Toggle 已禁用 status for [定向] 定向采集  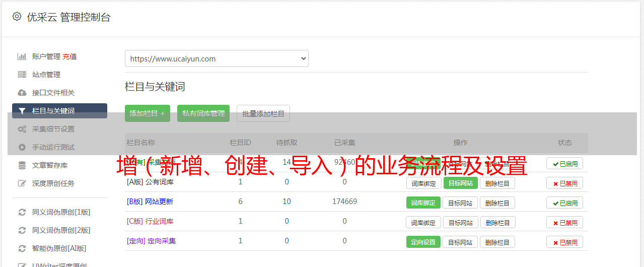point(564,242)
